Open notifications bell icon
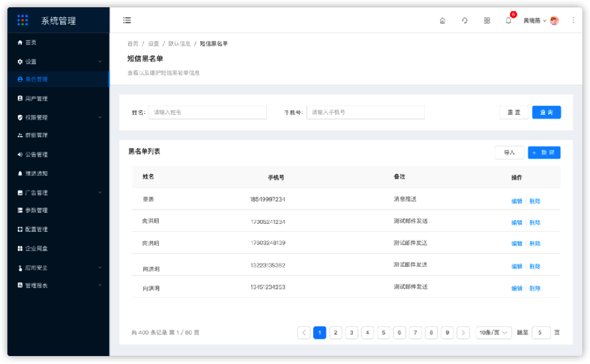 (x=508, y=20)
